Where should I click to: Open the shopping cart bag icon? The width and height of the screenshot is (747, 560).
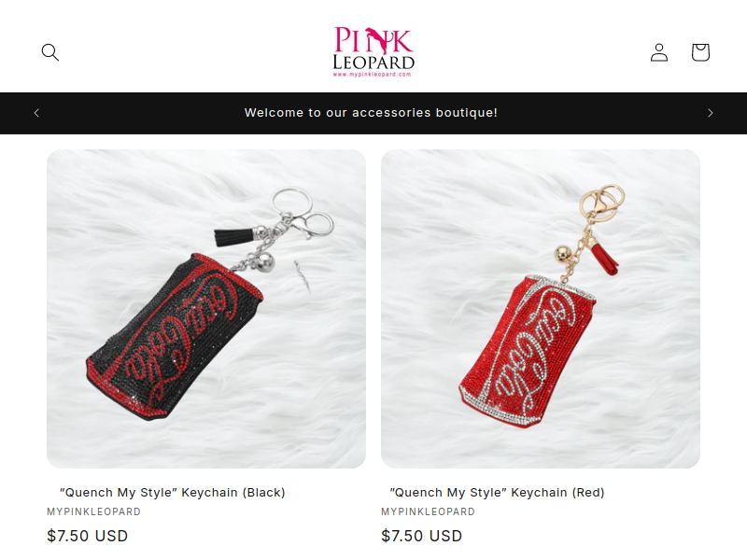(x=700, y=52)
